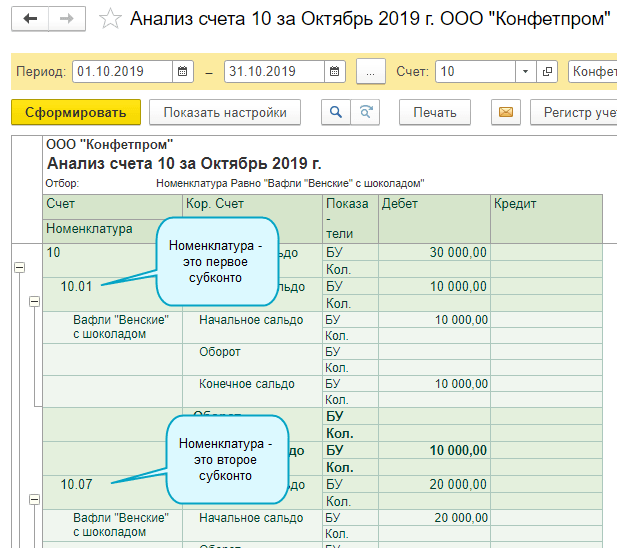
Task: Click the magnifier search icon
Action: pyautogui.click(x=336, y=113)
